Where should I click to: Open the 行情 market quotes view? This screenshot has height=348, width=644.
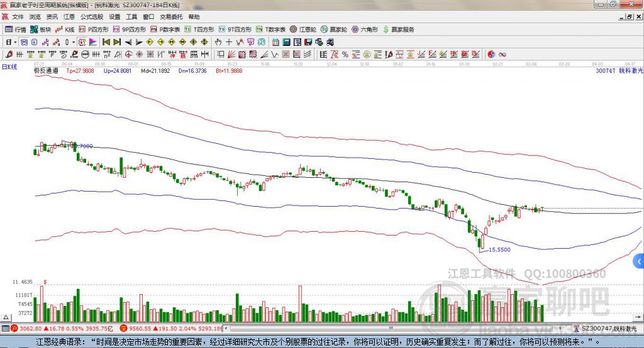coord(16,30)
